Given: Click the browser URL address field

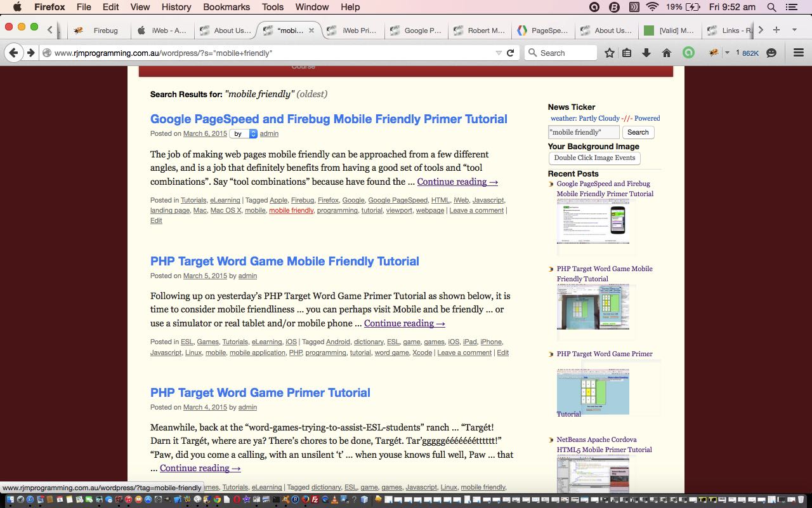Looking at the screenshot, I should pyautogui.click(x=273, y=53).
